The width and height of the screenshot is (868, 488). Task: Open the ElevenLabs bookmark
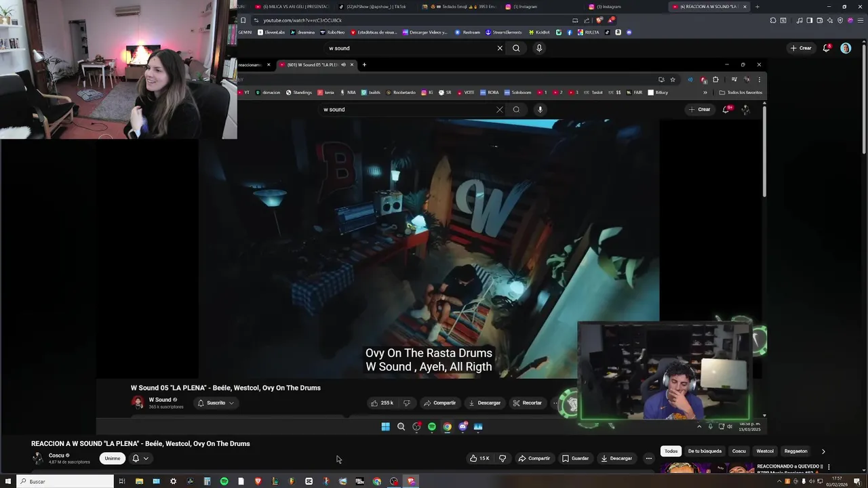click(x=271, y=32)
